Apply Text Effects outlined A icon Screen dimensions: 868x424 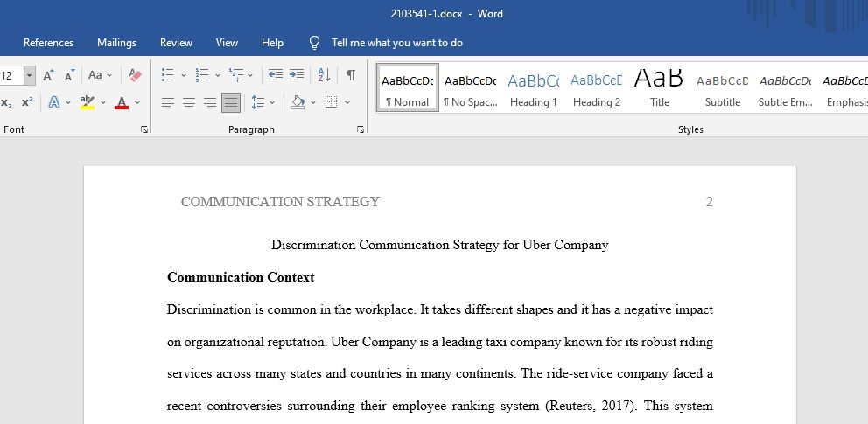coord(53,102)
